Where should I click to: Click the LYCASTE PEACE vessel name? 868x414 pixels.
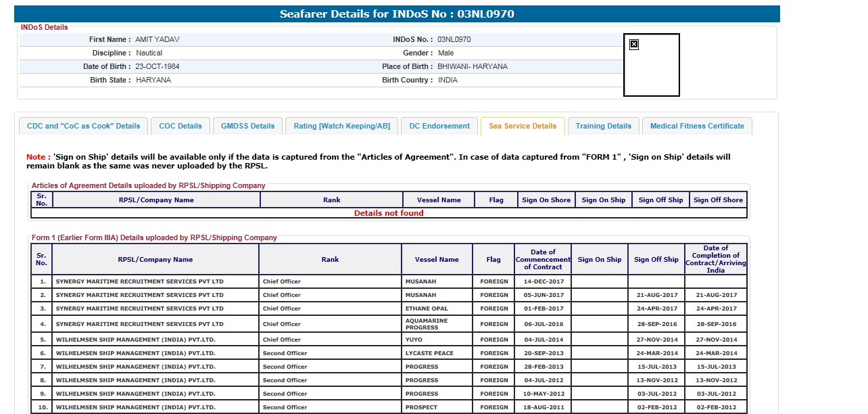point(429,353)
